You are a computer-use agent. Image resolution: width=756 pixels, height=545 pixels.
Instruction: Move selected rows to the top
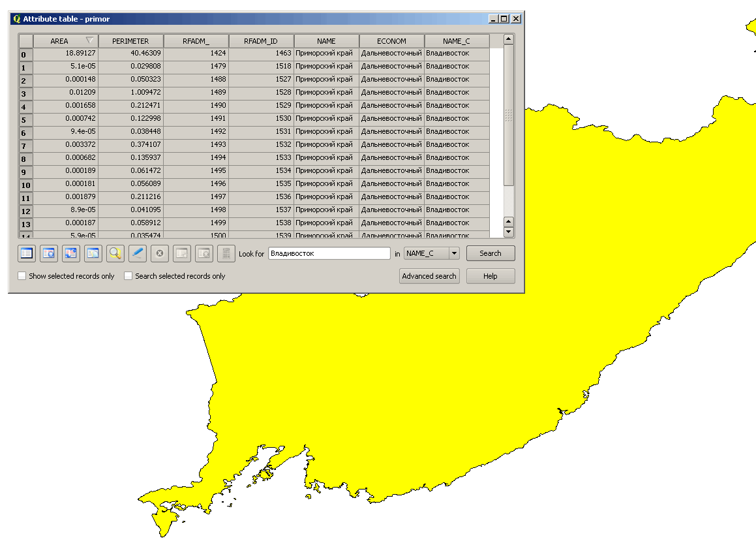[48, 253]
